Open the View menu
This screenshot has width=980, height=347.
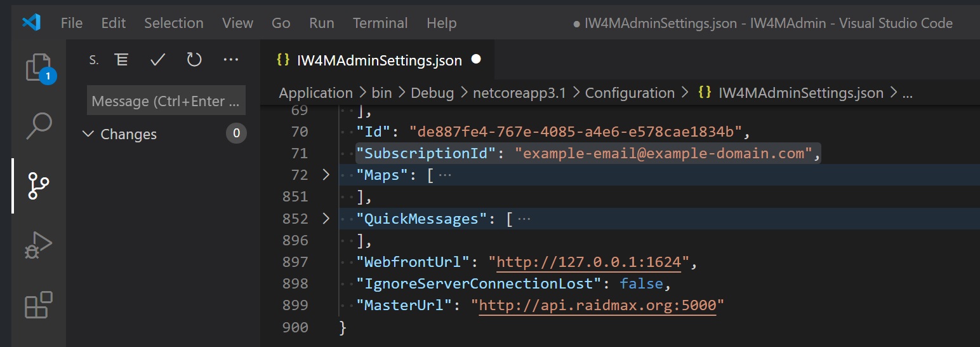(x=238, y=23)
